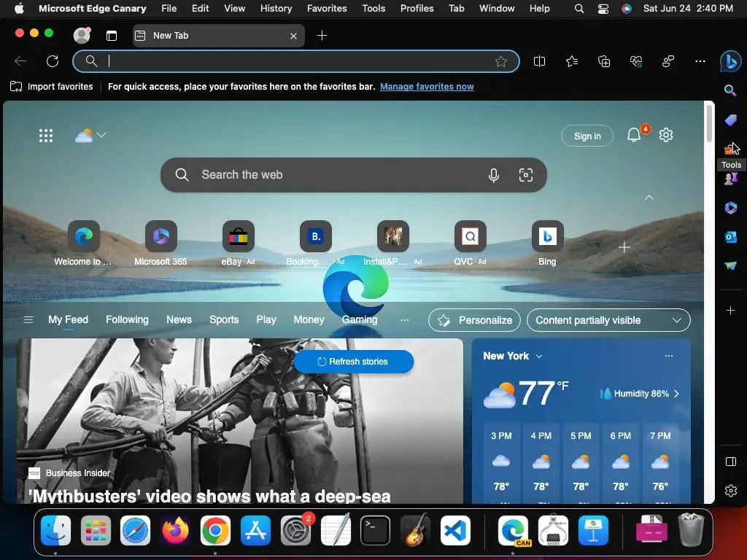Open the Games chess sidebar icon
This screenshot has height=560, width=747.
pos(730,179)
